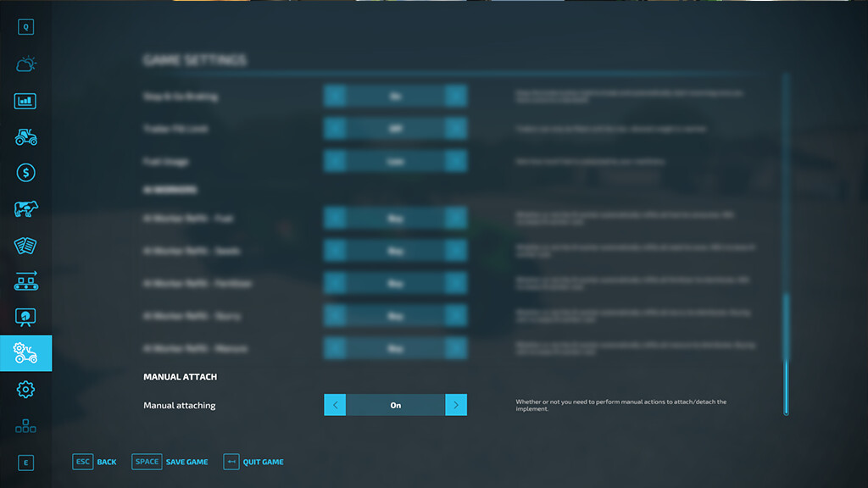Open the production chains icon
The height and width of the screenshot is (488, 868).
coord(25,281)
